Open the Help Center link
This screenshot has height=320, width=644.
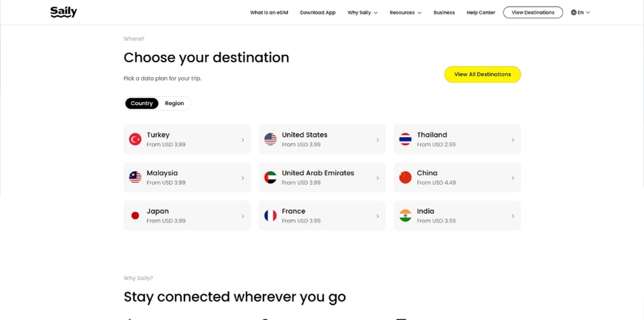(x=480, y=12)
